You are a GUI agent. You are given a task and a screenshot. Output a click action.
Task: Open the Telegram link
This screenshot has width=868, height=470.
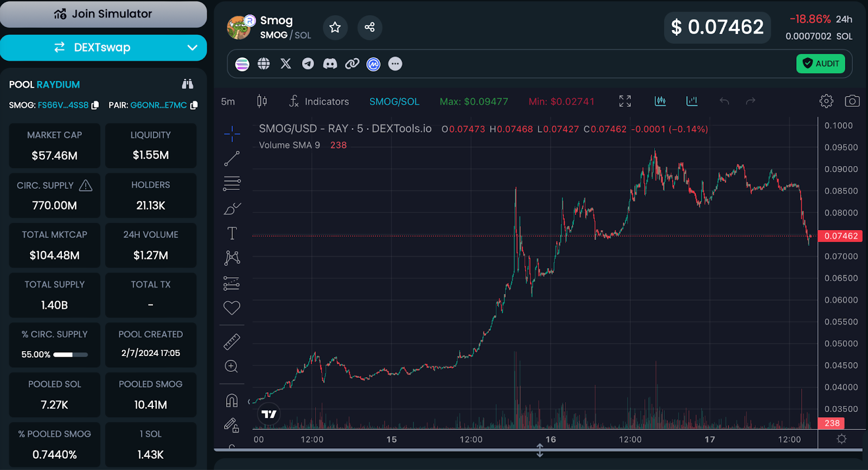point(308,64)
